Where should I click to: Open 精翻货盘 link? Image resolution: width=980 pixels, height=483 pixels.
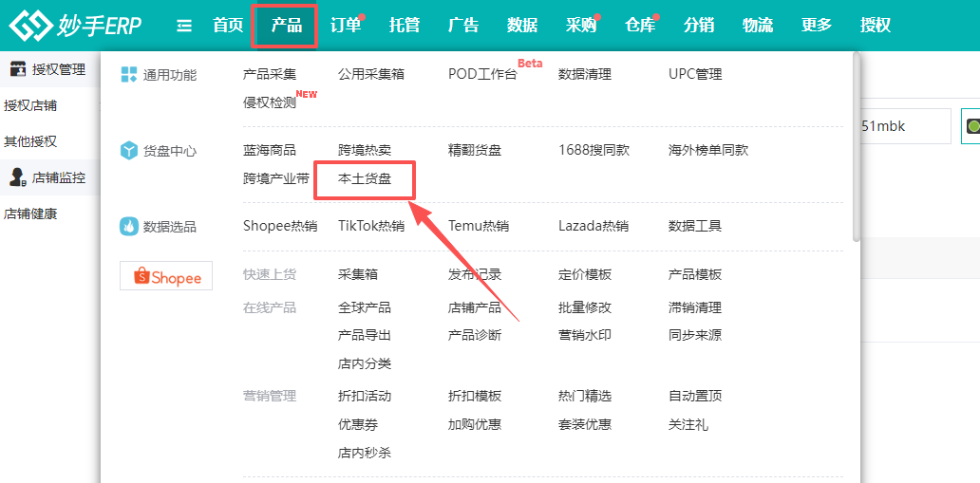(x=475, y=150)
